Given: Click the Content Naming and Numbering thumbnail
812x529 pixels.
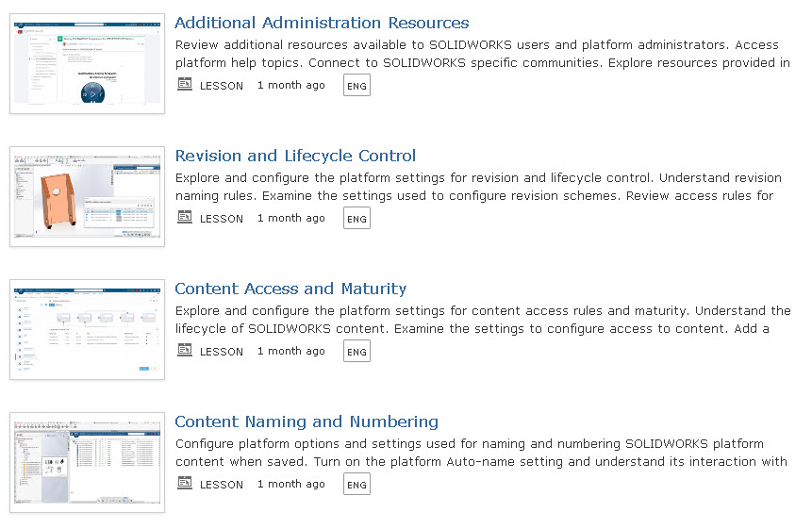Looking at the screenshot, I should pos(87,463).
